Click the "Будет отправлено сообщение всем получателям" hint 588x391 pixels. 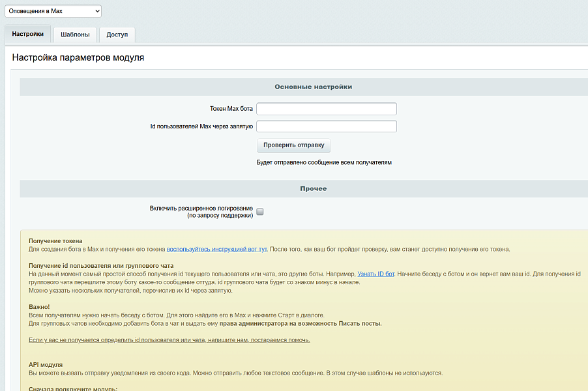point(324,162)
